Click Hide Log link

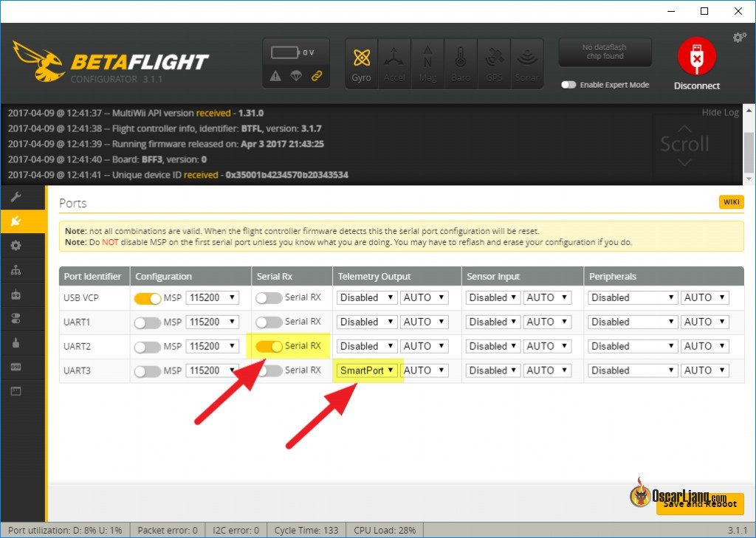click(x=720, y=112)
